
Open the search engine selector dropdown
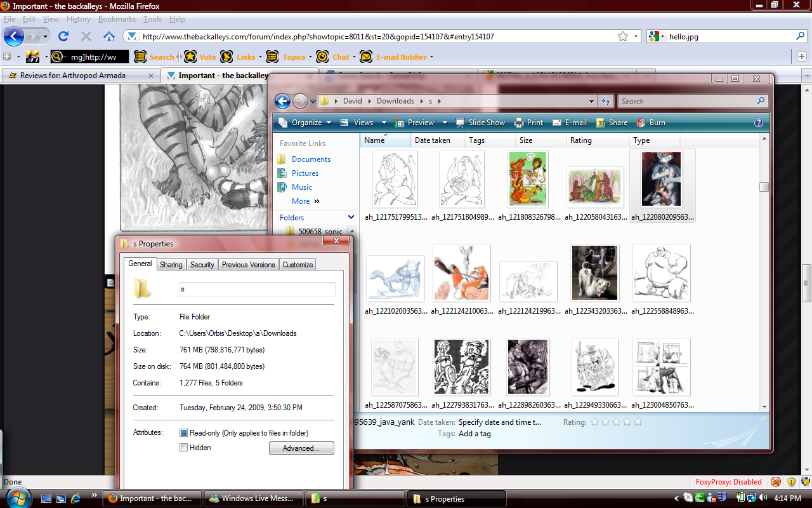click(x=657, y=37)
